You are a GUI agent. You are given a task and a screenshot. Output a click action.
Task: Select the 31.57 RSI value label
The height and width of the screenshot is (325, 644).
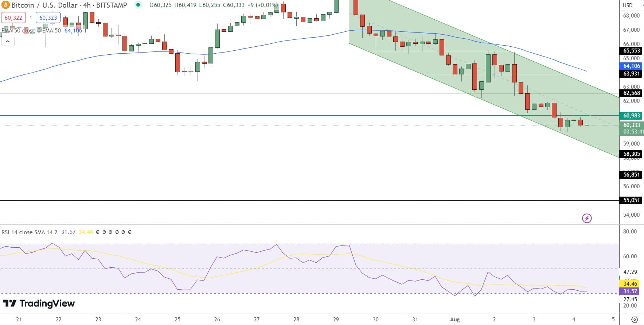coord(630,291)
